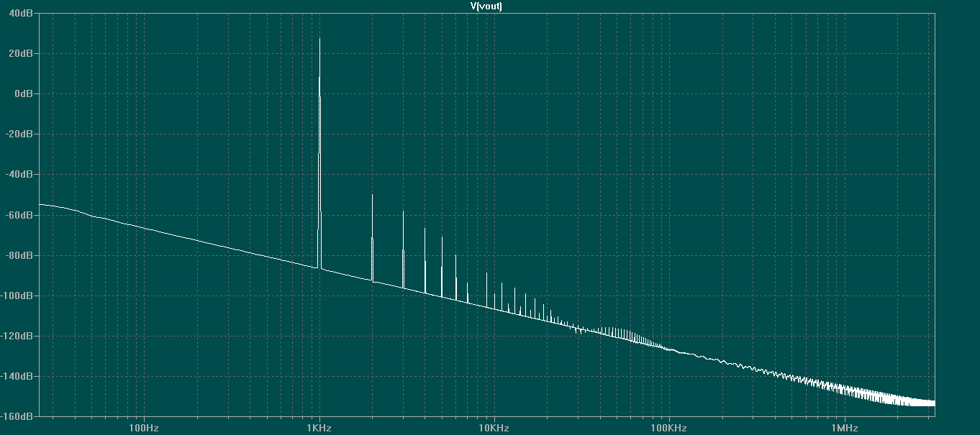
Task: Click the 40dB vertical axis label
Action: 22,13
